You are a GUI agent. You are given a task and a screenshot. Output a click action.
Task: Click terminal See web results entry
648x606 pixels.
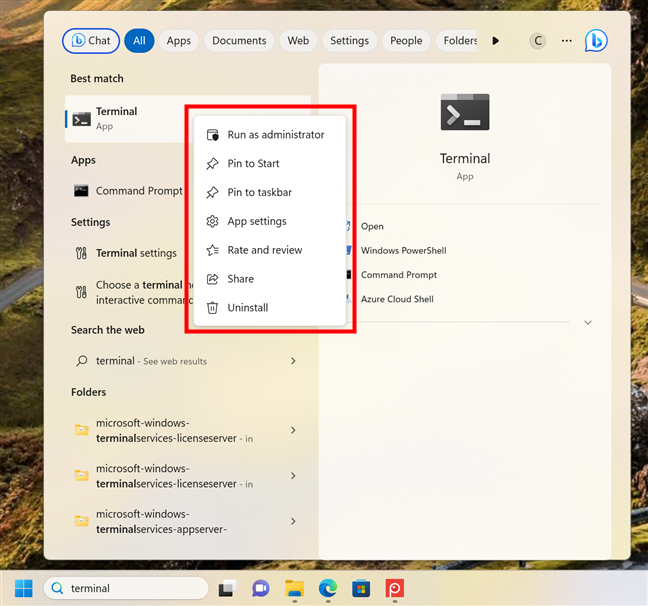(x=186, y=361)
